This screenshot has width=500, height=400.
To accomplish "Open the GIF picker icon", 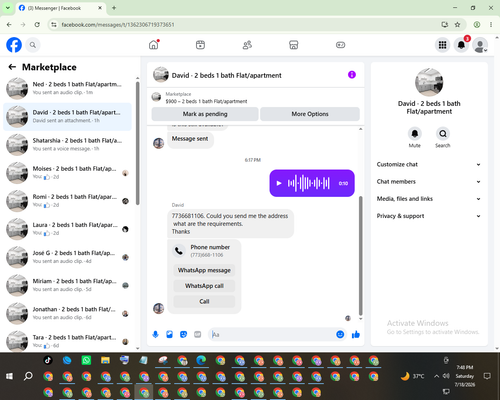I will point(198,334).
